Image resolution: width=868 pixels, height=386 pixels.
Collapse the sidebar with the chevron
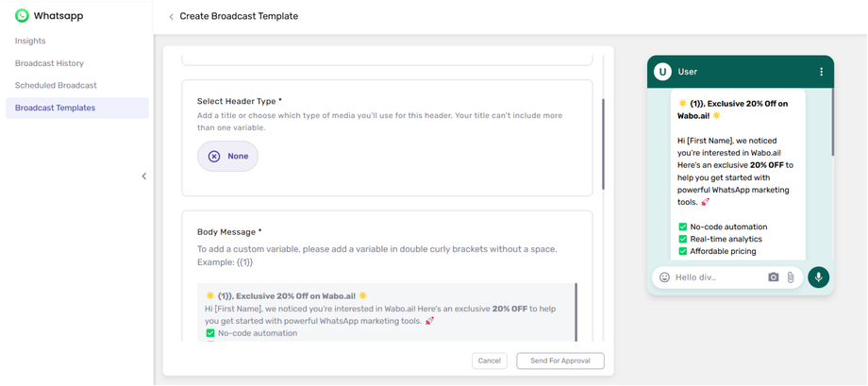tap(143, 176)
